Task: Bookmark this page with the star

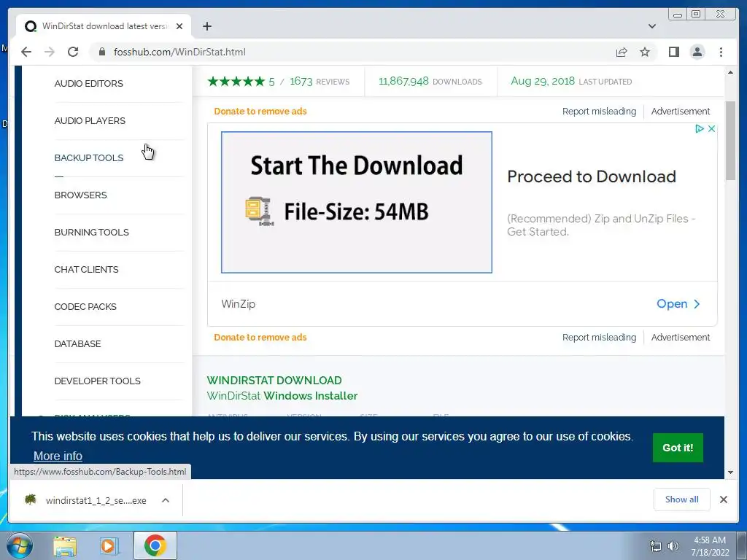Action: point(645,52)
